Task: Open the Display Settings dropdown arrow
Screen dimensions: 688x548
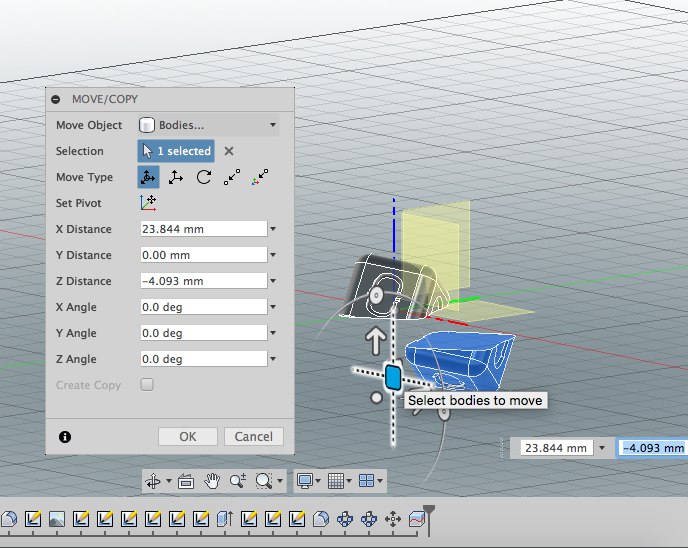Action: pyautogui.click(x=318, y=481)
